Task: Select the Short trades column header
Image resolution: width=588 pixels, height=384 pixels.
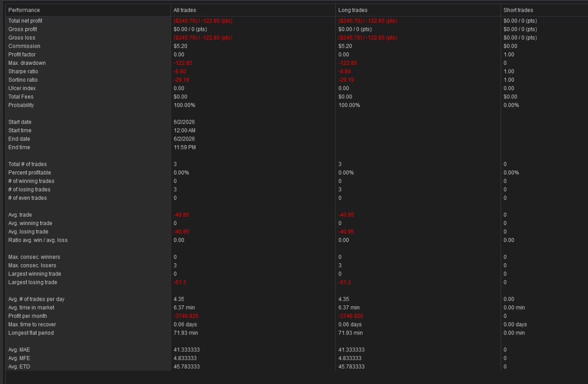Action: point(544,10)
